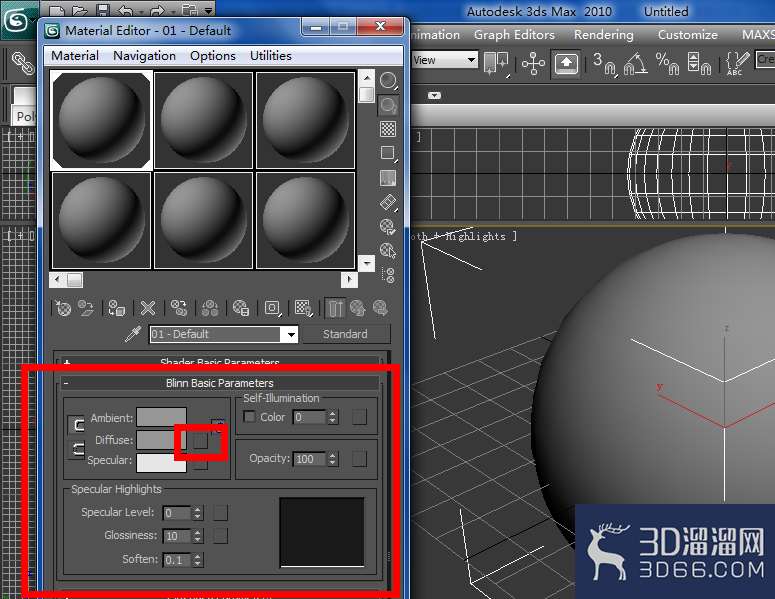Open Material Editor Options icon in side toolbar

pyautogui.click(x=388, y=226)
